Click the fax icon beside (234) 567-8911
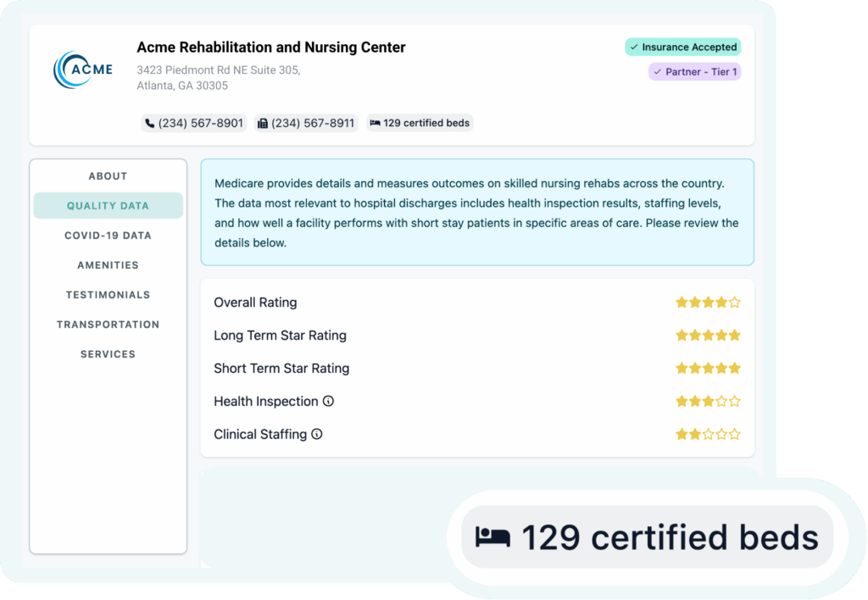The image size is (868, 600). coord(263,124)
